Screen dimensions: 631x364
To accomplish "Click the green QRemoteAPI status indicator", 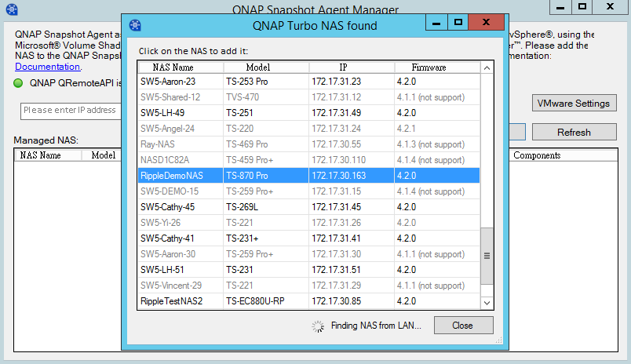I will 18,83.
